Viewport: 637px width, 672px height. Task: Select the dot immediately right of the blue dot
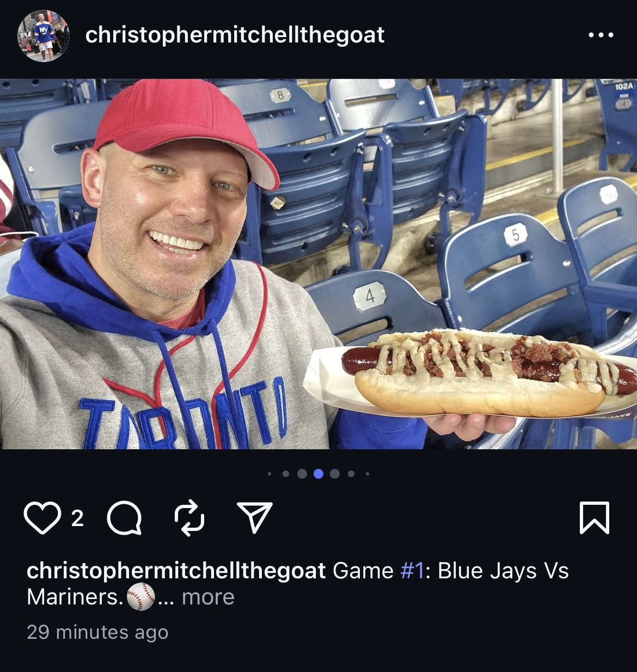(335, 474)
